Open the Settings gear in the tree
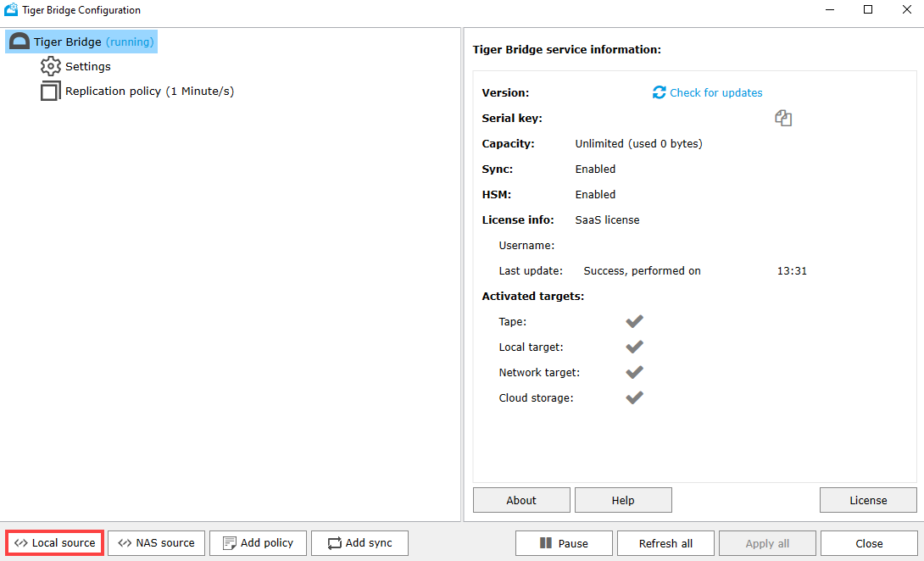This screenshot has height=561, width=924. 51,66
